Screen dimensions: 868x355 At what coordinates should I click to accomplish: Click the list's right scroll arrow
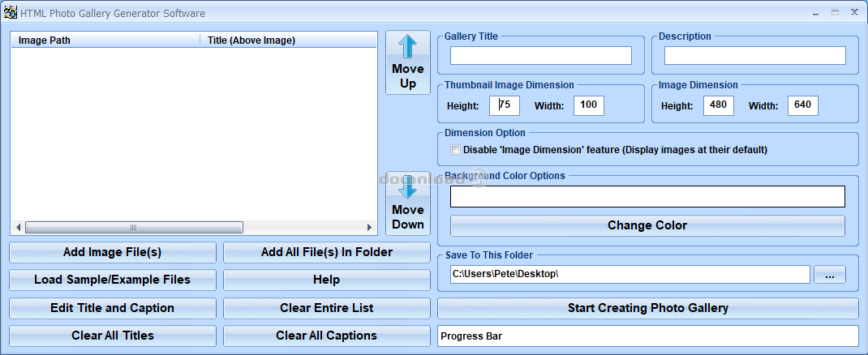click(370, 228)
